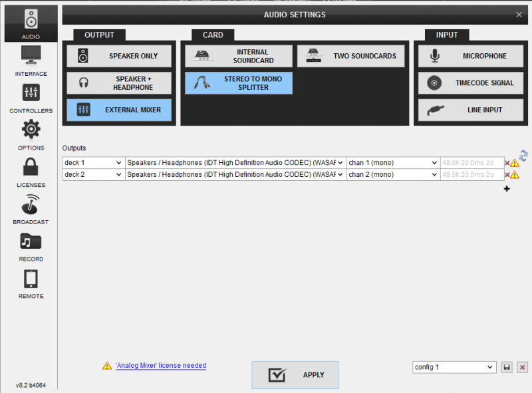Choose Internal Soundcard option
Viewport: 532px width, 393px height.
tap(239, 56)
